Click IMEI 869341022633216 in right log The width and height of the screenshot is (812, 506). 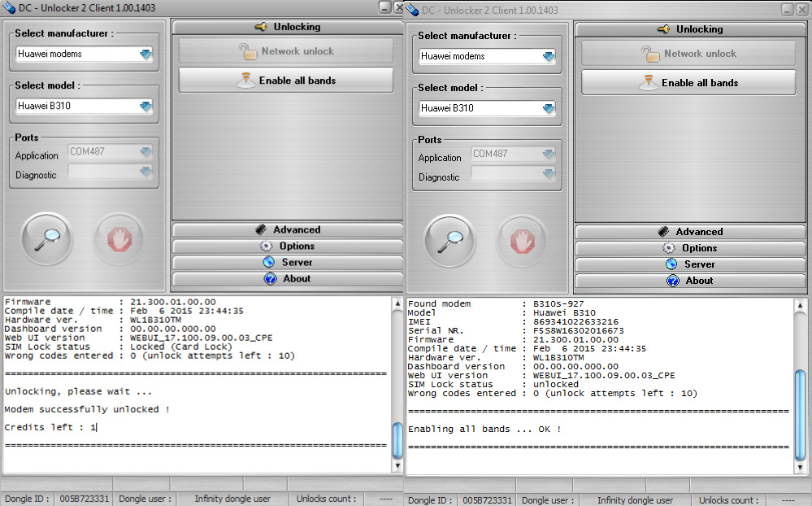point(575,322)
